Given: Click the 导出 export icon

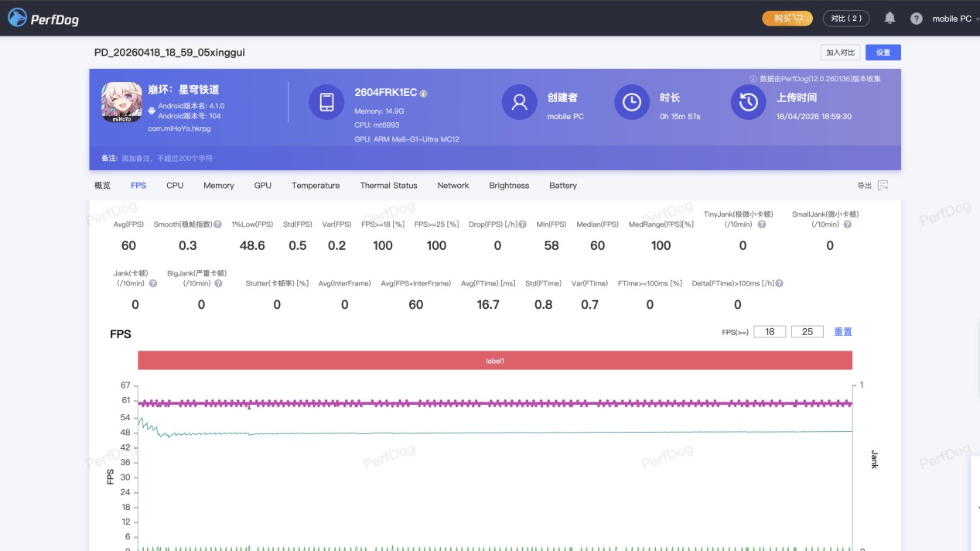Looking at the screenshot, I should pyautogui.click(x=883, y=186).
